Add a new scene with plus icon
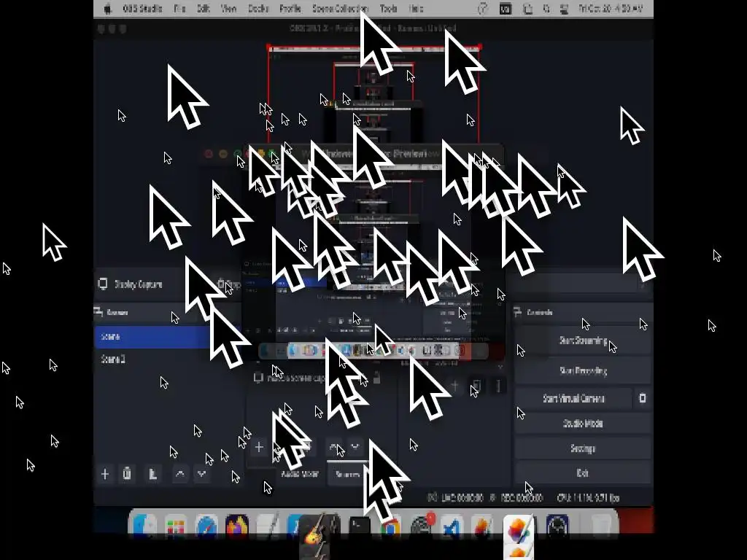Viewport: 747px width, 560px height. click(x=105, y=474)
